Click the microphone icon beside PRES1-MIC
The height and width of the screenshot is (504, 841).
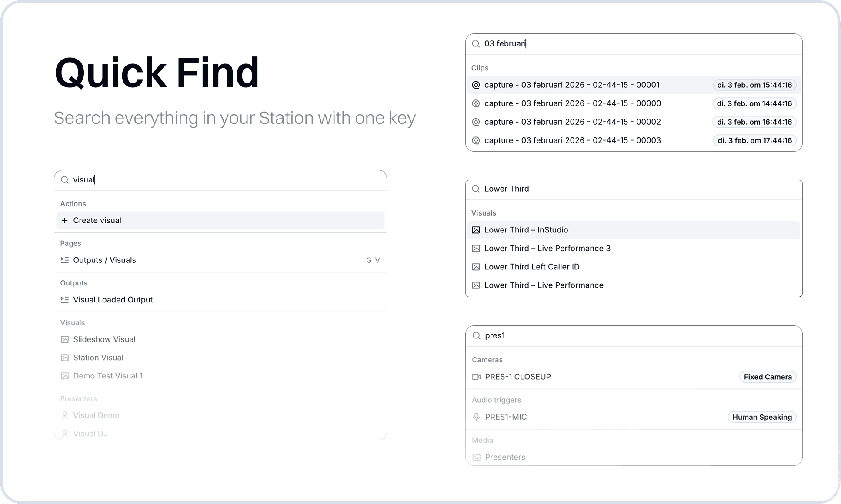coord(477,417)
